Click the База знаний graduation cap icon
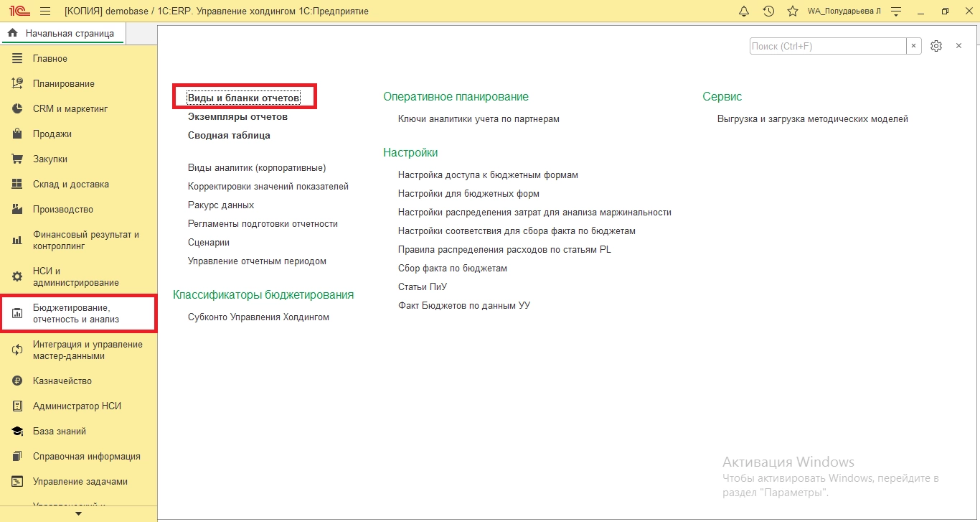 point(17,431)
